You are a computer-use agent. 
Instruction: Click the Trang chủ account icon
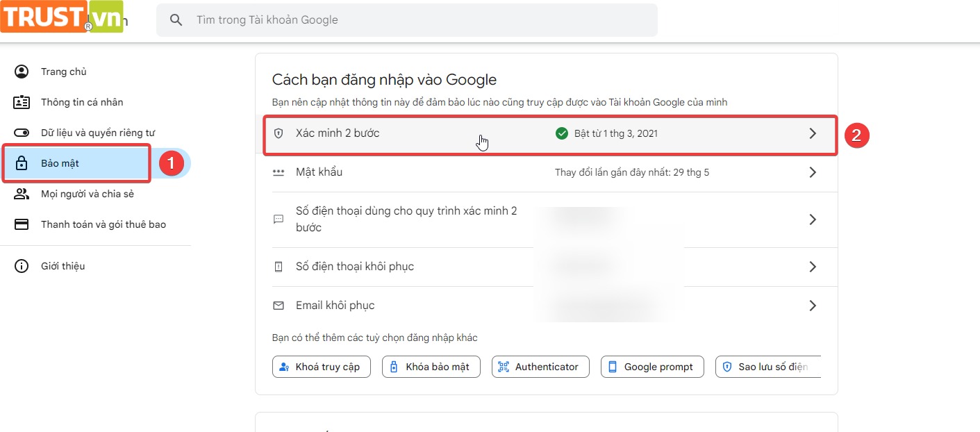tap(22, 72)
